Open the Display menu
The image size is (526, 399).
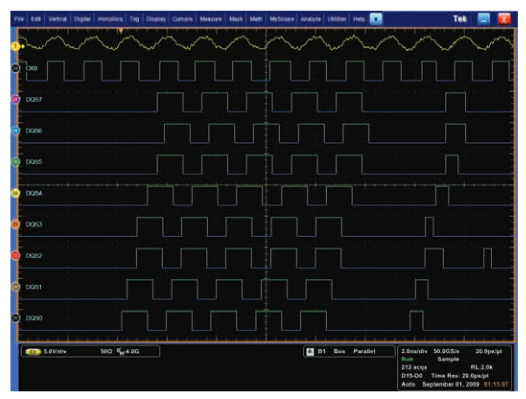(156, 19)
